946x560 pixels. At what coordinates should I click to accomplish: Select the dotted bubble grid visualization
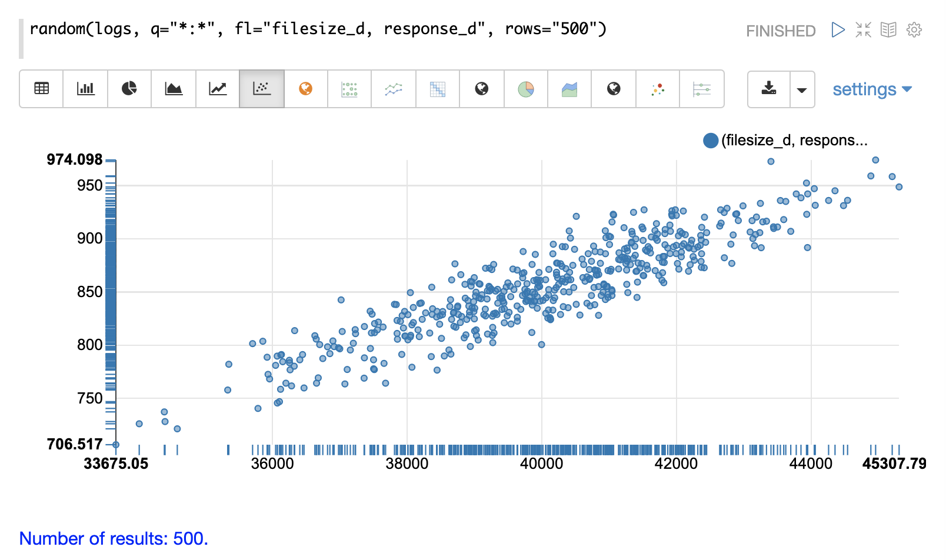coord(349,89)
